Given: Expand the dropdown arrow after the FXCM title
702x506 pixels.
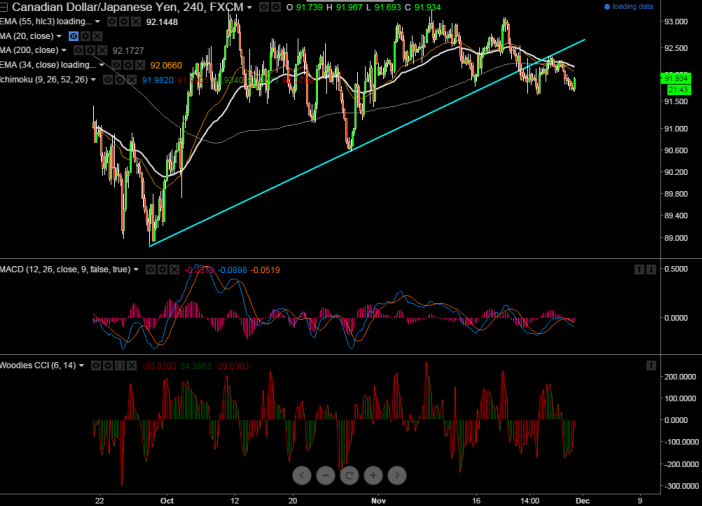Looking at the screenshot, I should pyautogui.click(x=249, y=7).
